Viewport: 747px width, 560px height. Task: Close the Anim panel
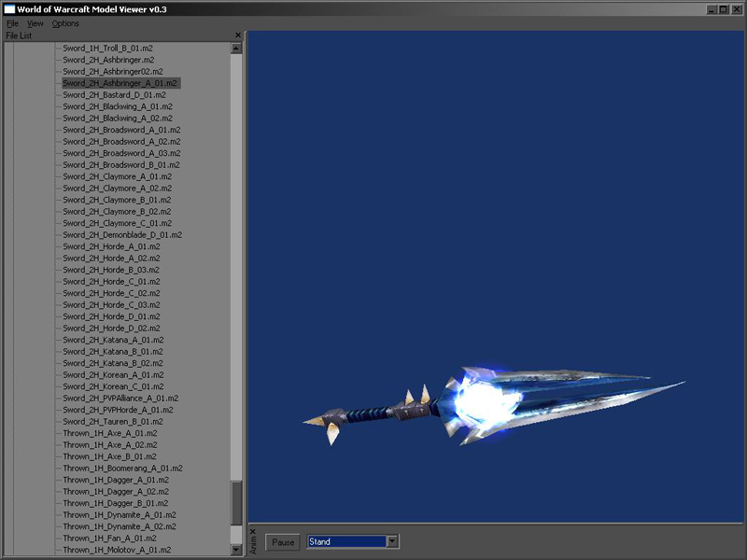point(253,531)
